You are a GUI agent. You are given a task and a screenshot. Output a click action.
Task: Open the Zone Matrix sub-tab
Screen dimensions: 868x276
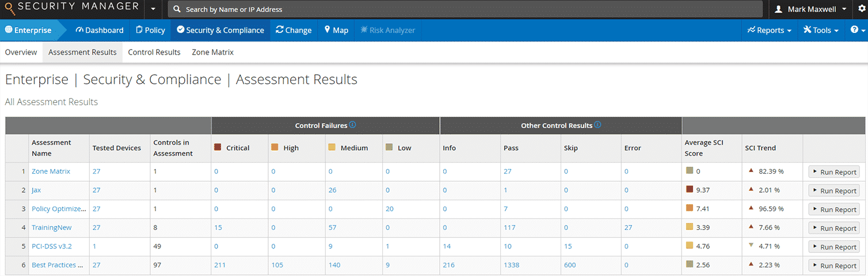coord(212,52)
